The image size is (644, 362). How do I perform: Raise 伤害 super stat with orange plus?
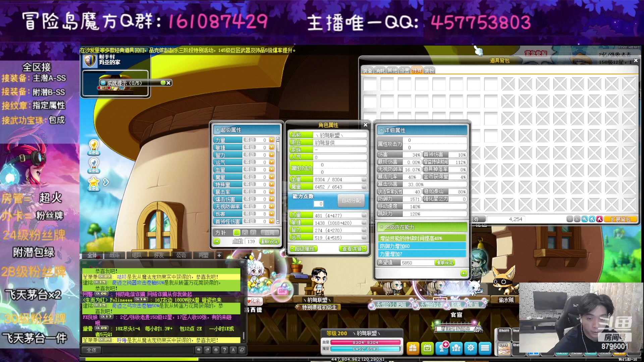[x=271, y=214]
